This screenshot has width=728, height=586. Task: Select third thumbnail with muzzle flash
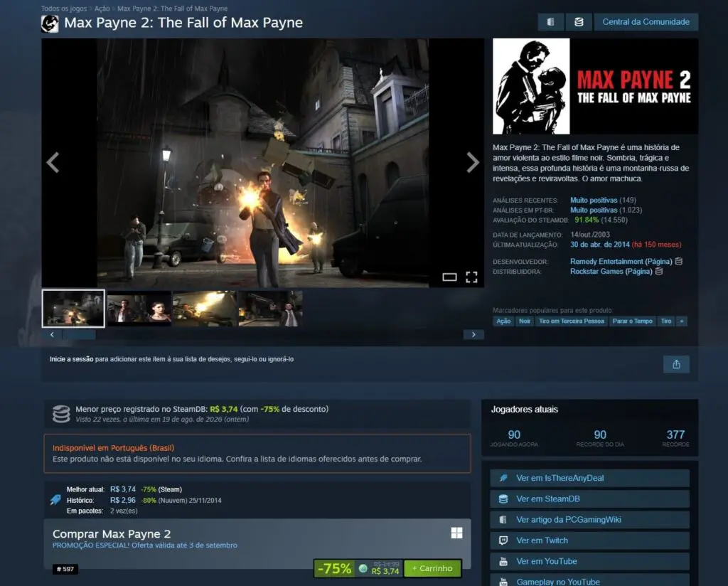pyautogui.click(x=205, y=309)
